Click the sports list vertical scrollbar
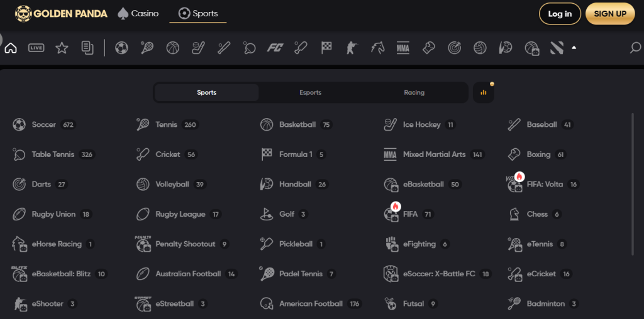This screenshot has height=319, width=644. coord(633,185)
